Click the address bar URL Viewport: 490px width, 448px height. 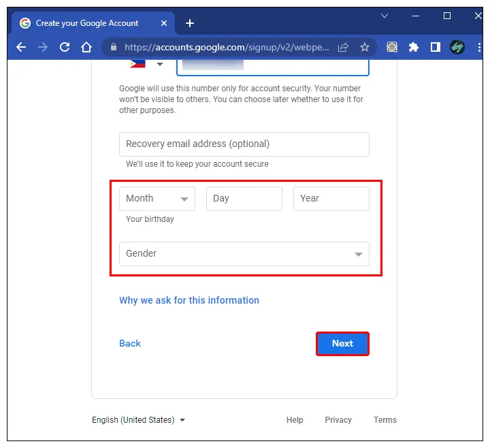(x=227, y=47)
